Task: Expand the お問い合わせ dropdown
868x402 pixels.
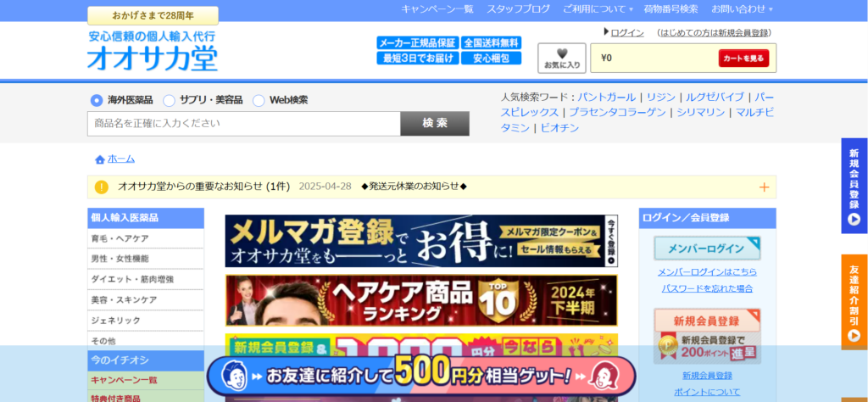Action: click(x=742, y=8)
